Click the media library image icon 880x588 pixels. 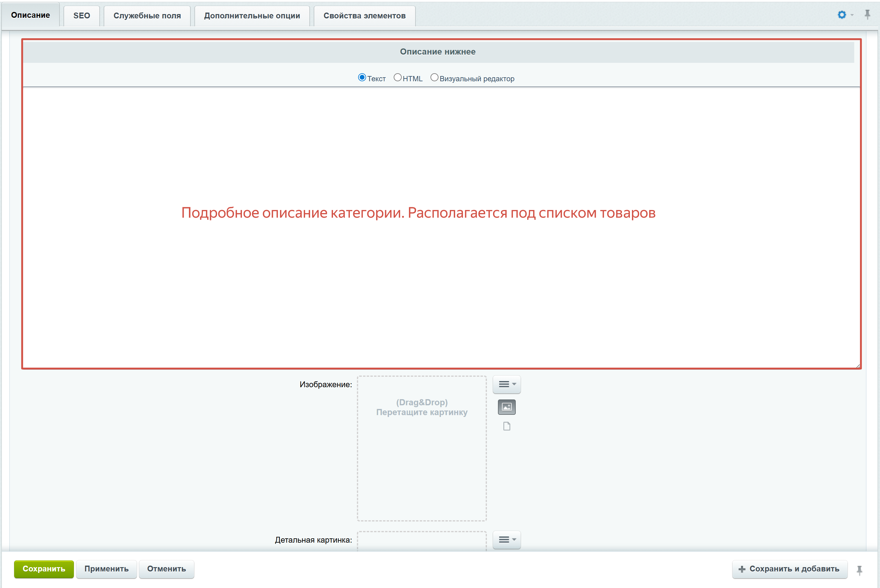tap(507, 407)
